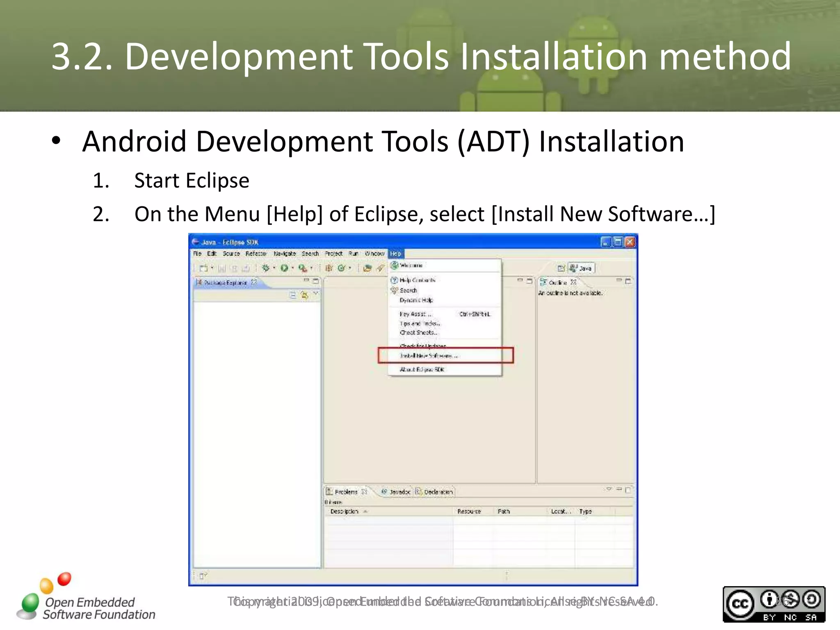Open the File menu
Screen dimensions: 840x630
[197, 253]
